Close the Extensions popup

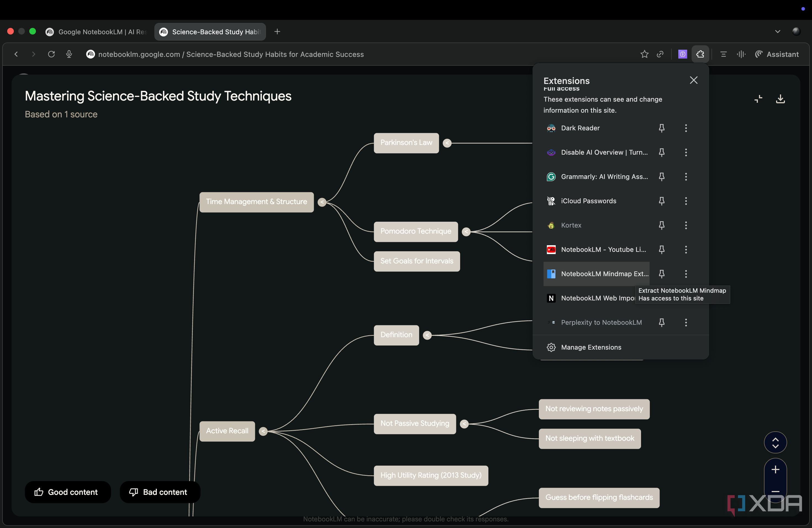click(693, 80)
